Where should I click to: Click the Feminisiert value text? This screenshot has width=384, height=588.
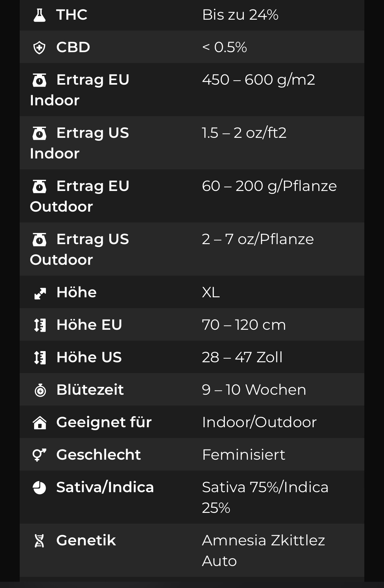[x=244, y=455]
